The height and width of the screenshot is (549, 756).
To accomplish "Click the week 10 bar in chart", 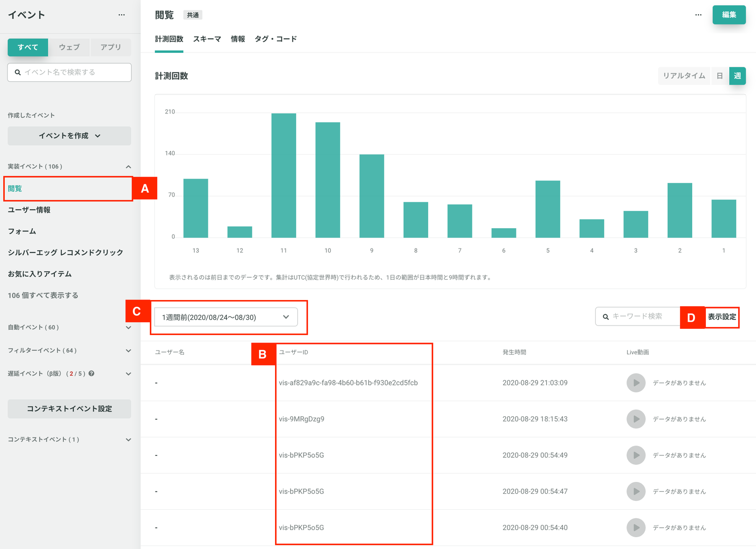I will coord(327,180).
